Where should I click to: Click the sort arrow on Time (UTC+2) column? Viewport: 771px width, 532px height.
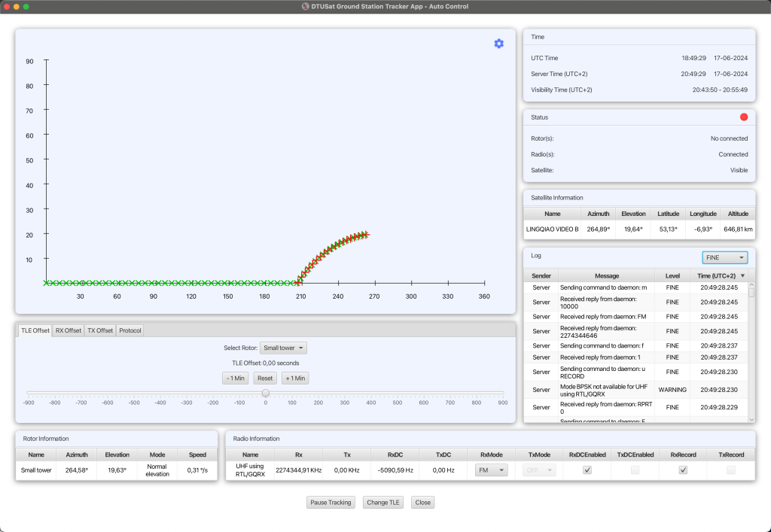tap(742, 276)
